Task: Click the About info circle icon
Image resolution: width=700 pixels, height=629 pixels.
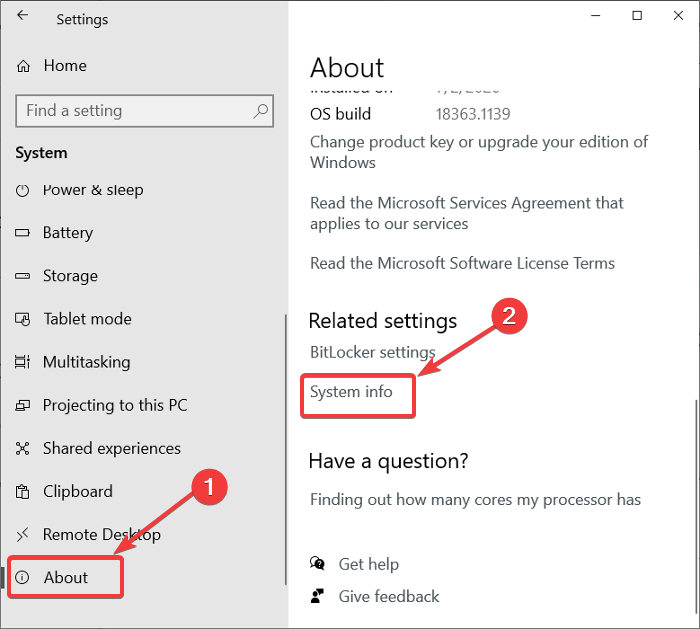Action: [22, 577]
